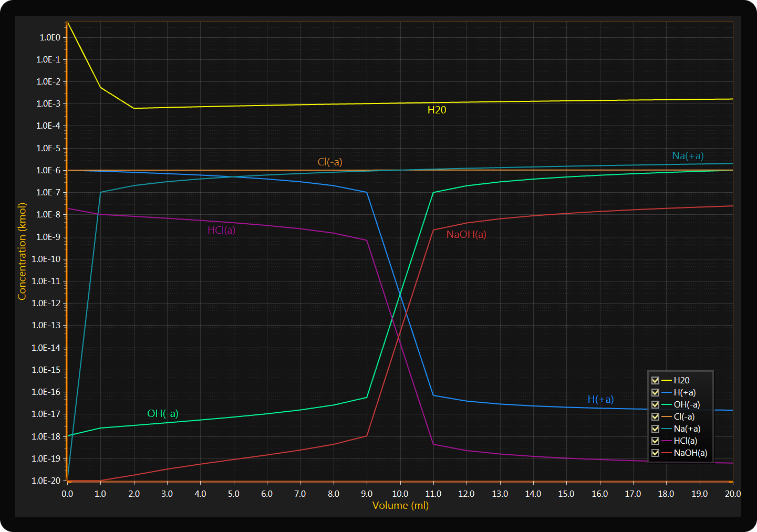Click the 10.0 tick label on X axis
The width and height of the screenshot is (757, 532).
(x=400, y=494)
